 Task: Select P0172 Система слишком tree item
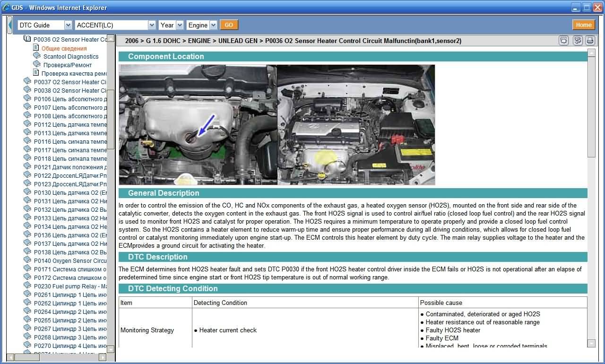(70, 278)
